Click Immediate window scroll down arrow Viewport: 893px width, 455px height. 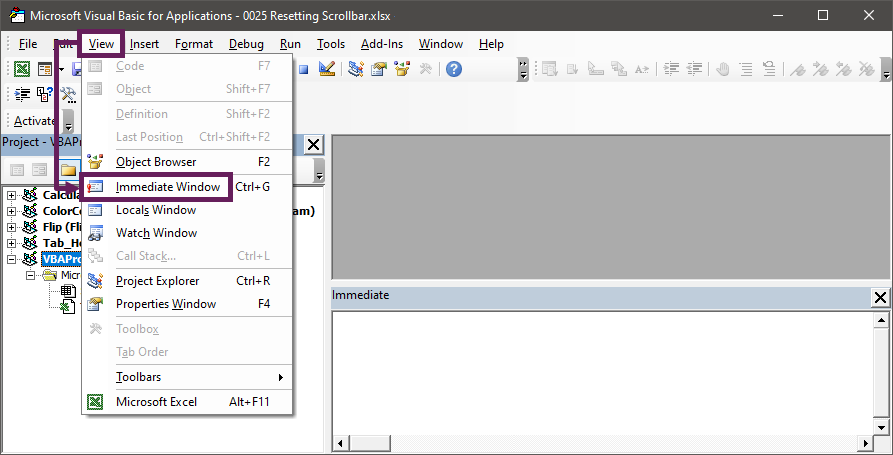(x=881, y=428)
